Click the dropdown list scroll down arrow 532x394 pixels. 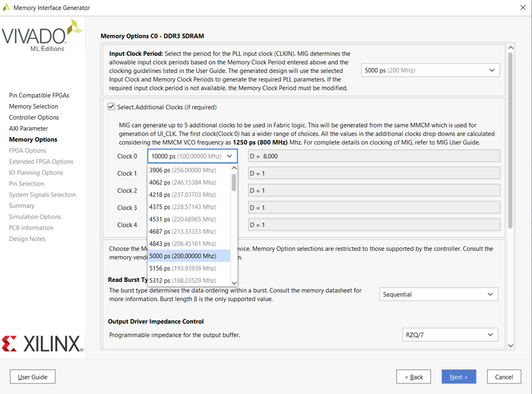(234, 283)
